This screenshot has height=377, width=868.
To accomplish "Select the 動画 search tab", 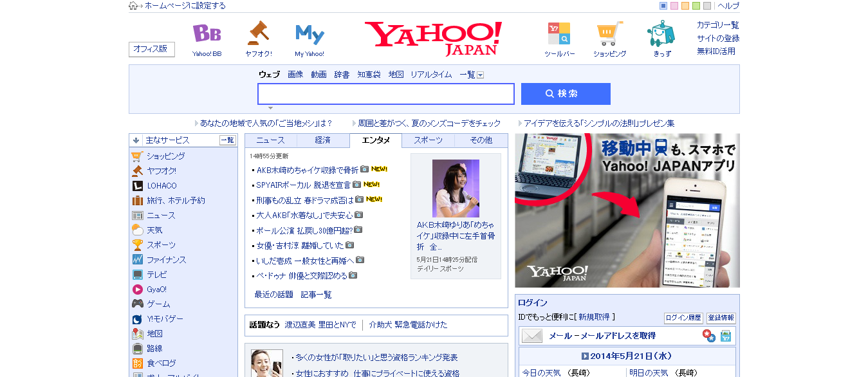I will pyautogui.click(x=319, y=75).
